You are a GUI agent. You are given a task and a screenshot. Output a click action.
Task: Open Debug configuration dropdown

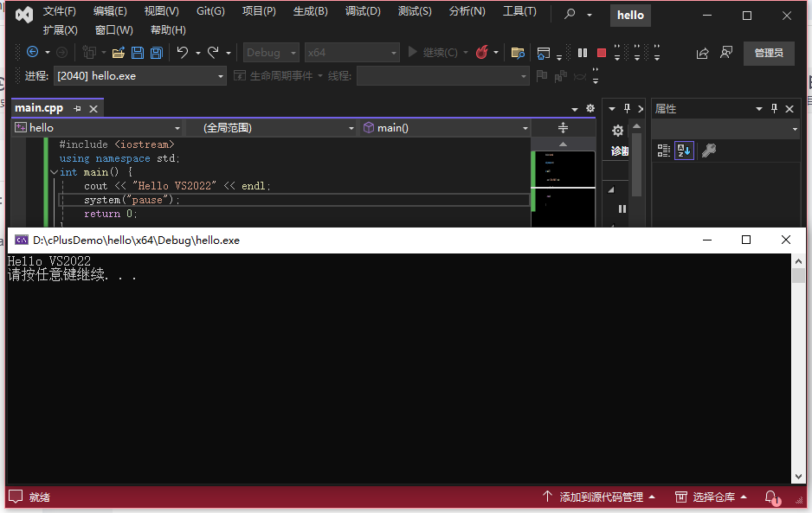271,52
